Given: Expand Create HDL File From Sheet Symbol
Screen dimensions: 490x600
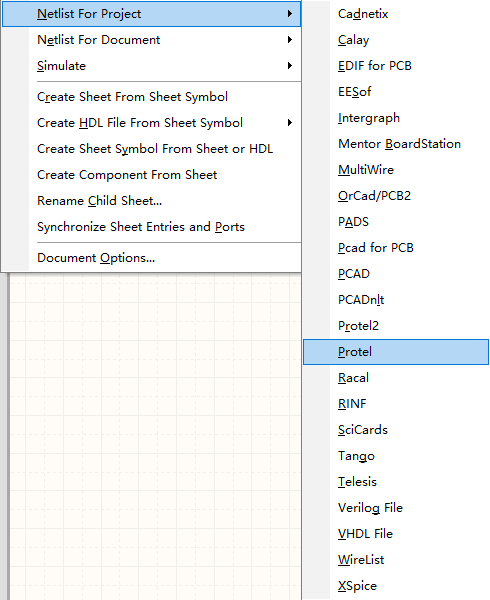Looking at the screenshot, I should pyautogui.click(x=151, y=123).
